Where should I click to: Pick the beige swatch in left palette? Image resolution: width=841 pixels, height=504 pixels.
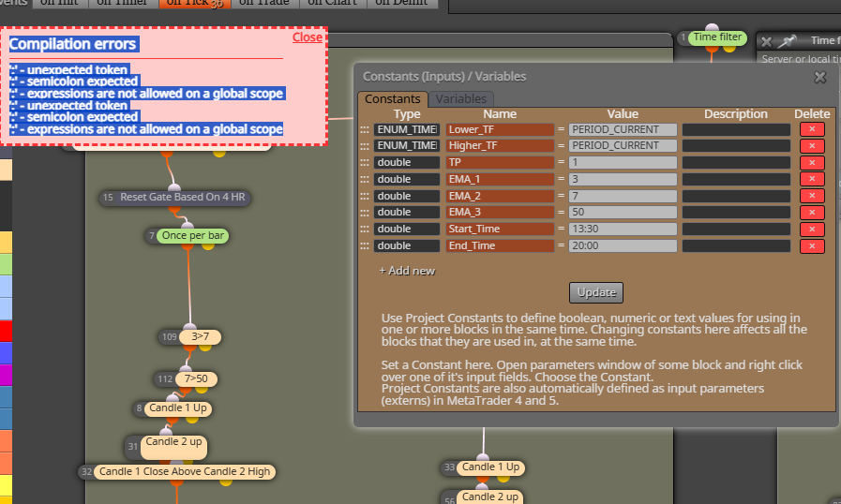[6, 170]
